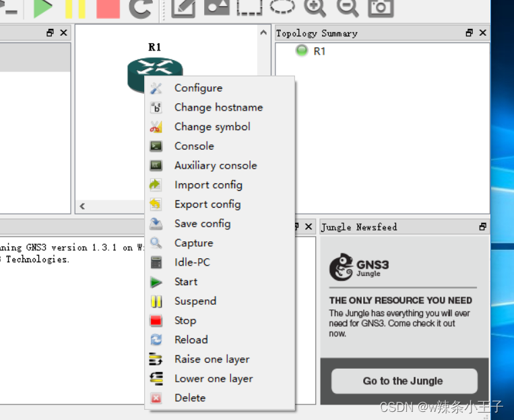Click THE ONLY RESOURCE YOU NEED heading

point(401,300)
